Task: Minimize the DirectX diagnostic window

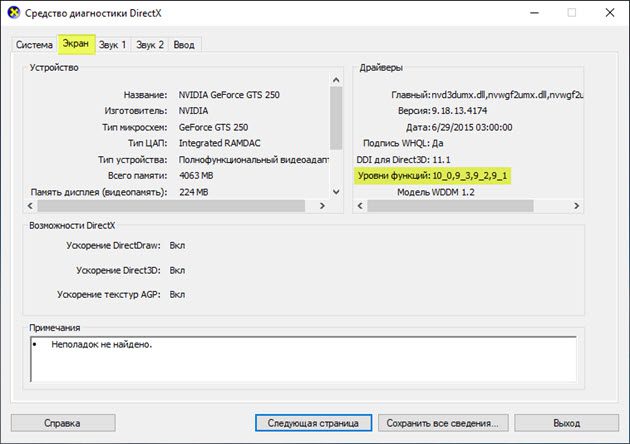Action: click(534, 13)
